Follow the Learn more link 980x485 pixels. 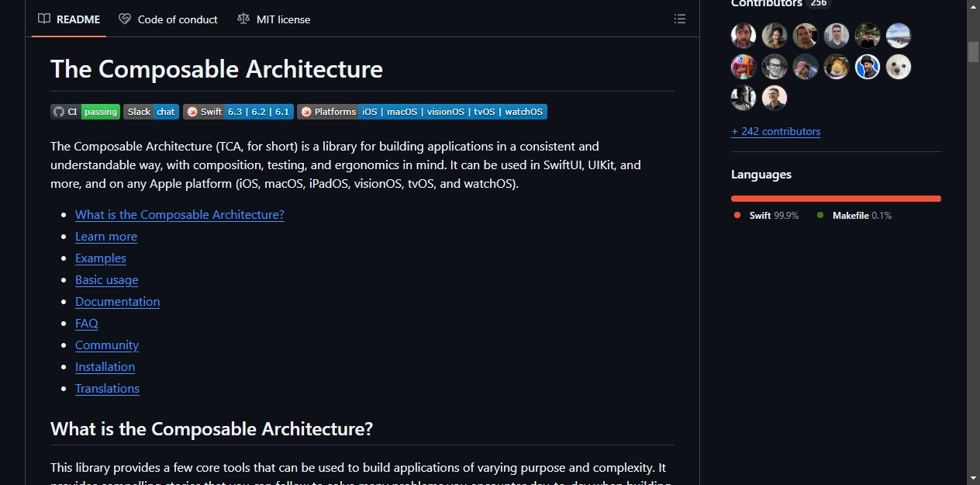[106, 237]
